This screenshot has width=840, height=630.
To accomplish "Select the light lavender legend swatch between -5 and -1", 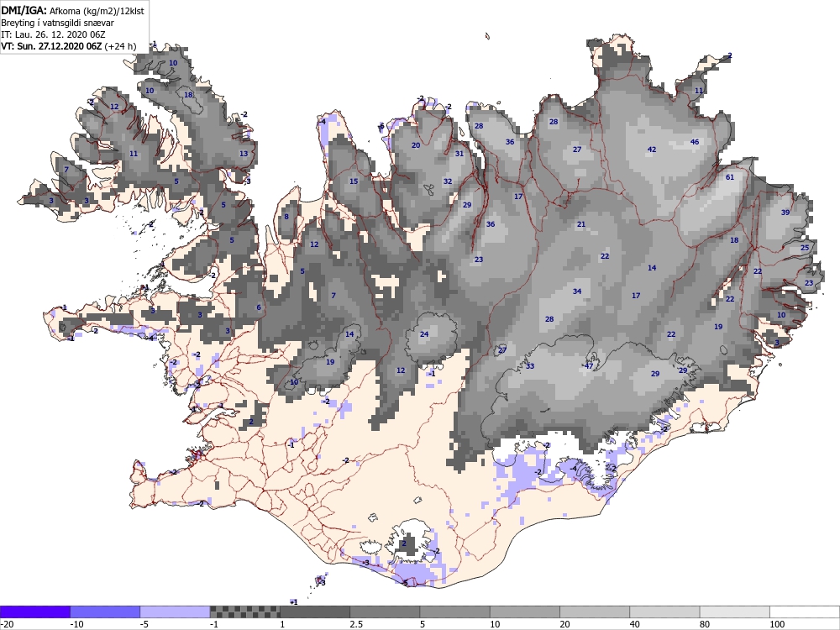I will click(x=175, y=612).
